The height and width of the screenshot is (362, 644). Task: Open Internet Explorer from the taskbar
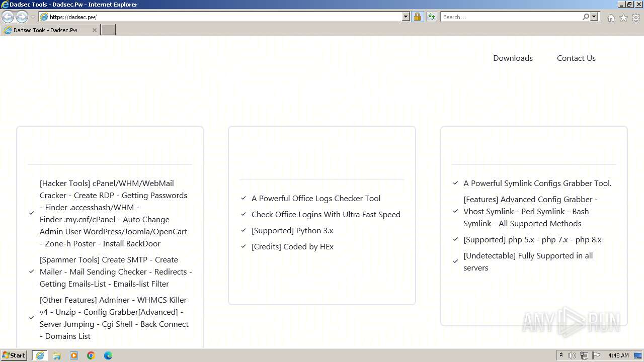40,355
